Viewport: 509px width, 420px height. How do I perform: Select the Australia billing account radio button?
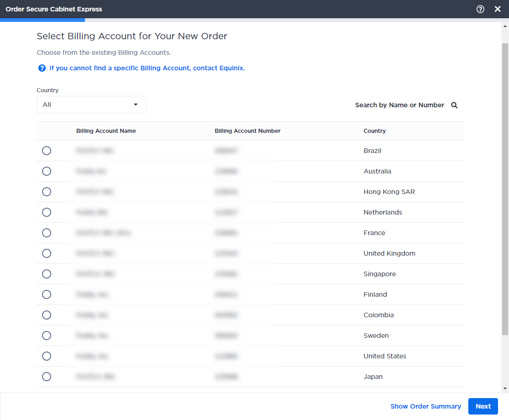(47, 171)
